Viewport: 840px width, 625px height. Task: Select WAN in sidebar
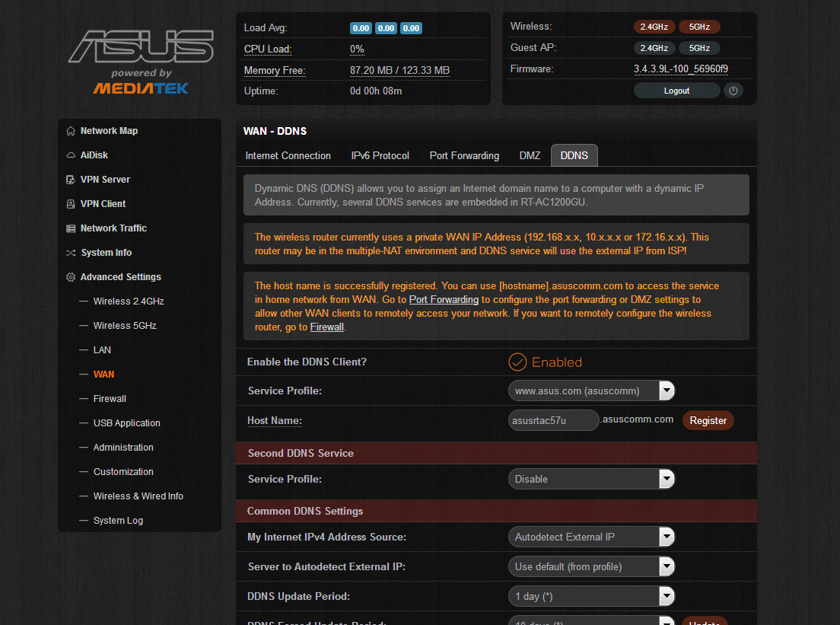coord(103,374)
